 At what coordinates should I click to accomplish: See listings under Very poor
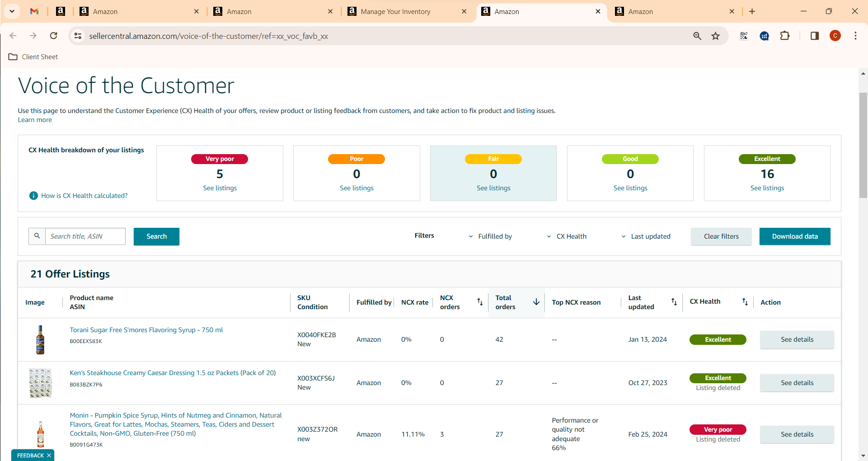(x=220, y=188)
